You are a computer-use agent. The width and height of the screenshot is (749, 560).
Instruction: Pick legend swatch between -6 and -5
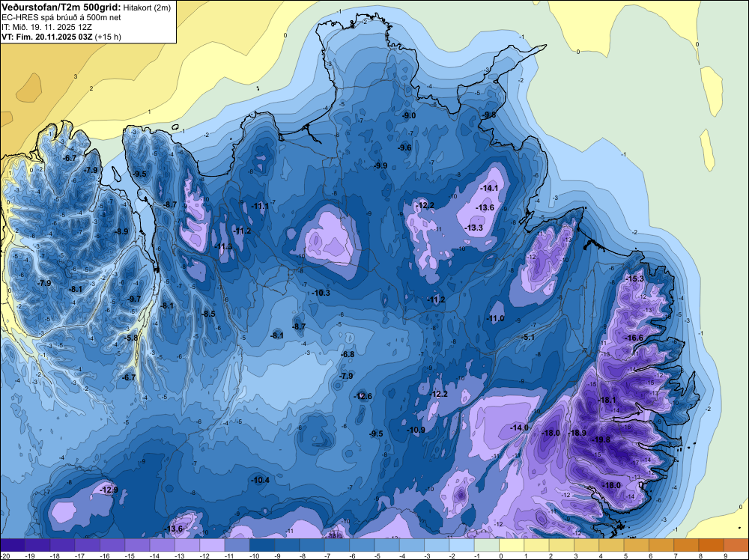point(362,545)
